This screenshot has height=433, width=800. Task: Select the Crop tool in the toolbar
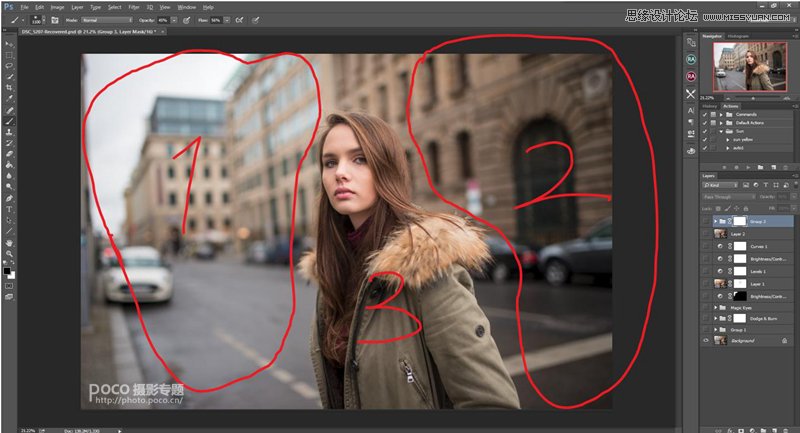(9, 87)
